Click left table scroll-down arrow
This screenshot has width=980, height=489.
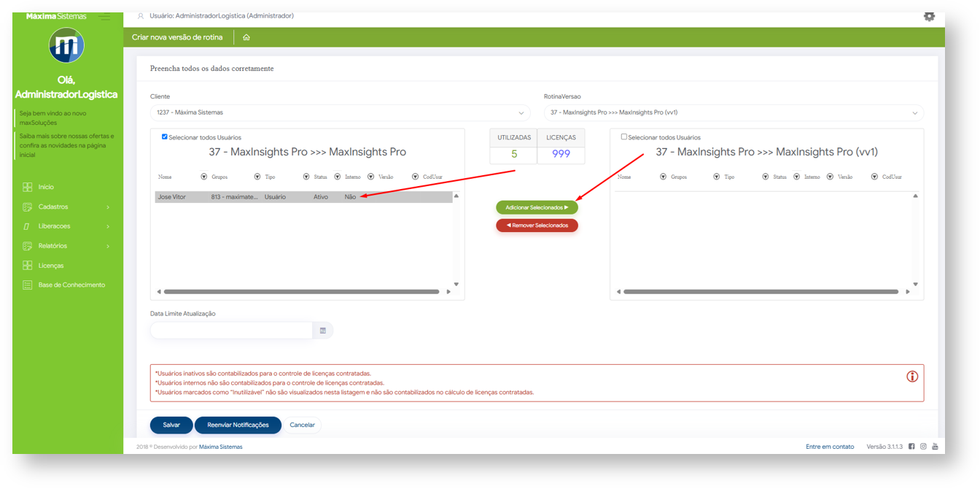(x=456, y=285)
